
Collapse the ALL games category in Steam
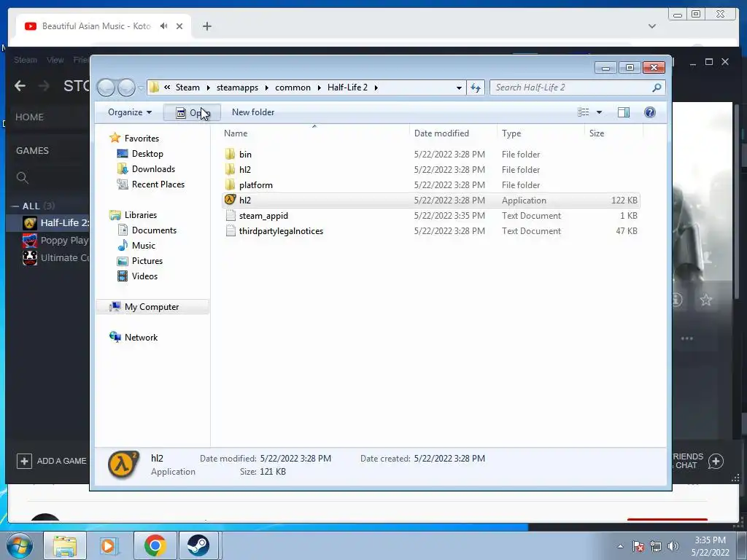tap(15, 206)
